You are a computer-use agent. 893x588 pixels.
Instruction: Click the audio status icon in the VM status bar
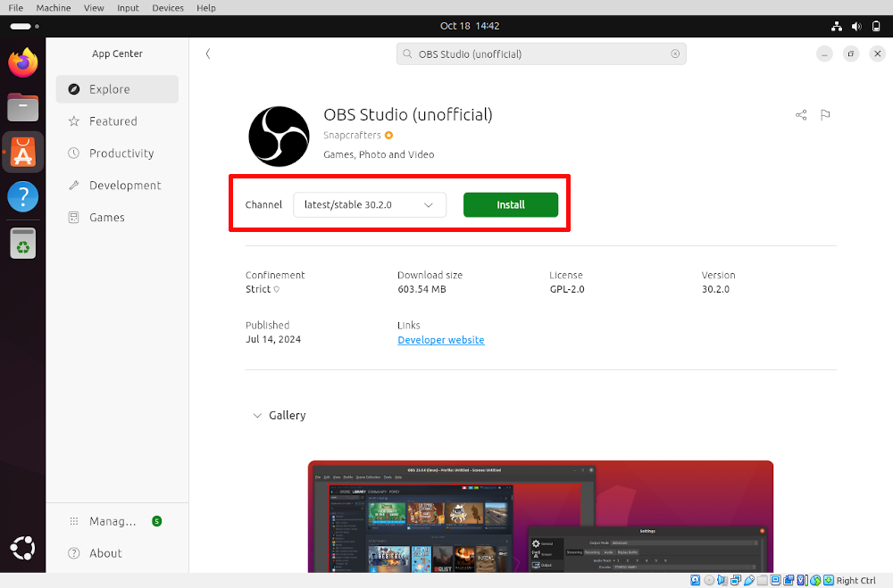(x=722, y=580)
